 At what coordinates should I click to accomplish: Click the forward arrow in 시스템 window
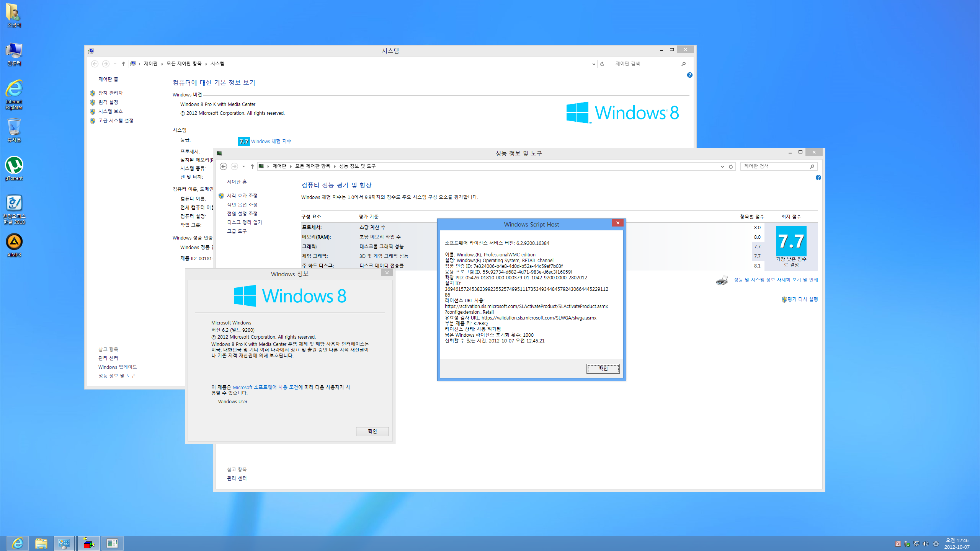(x=106, y=64)
